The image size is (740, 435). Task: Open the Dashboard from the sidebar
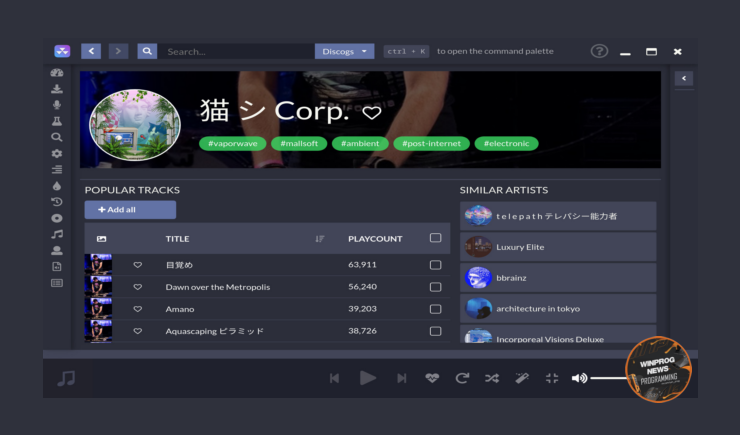coord(57,73)
